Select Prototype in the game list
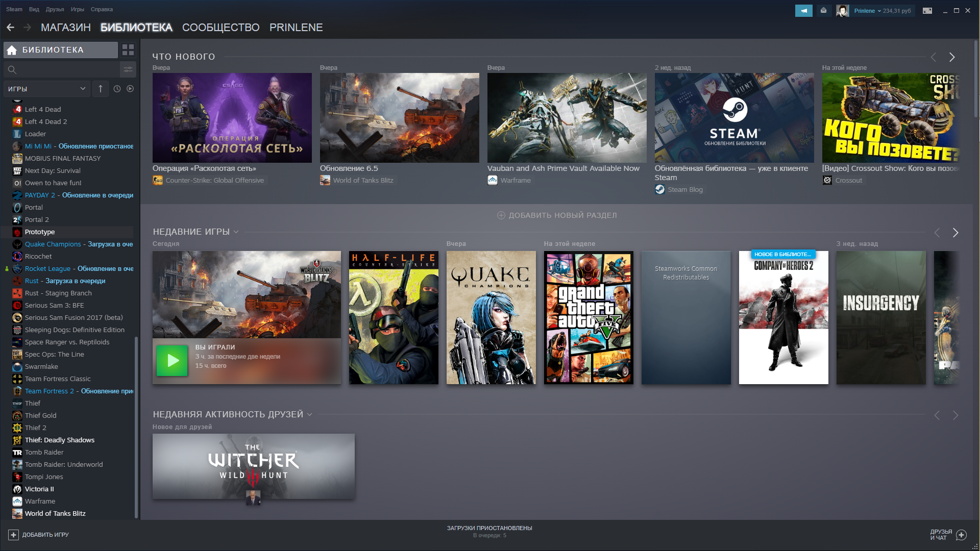This screenshot has height=551, width=980. click(67, 232)
